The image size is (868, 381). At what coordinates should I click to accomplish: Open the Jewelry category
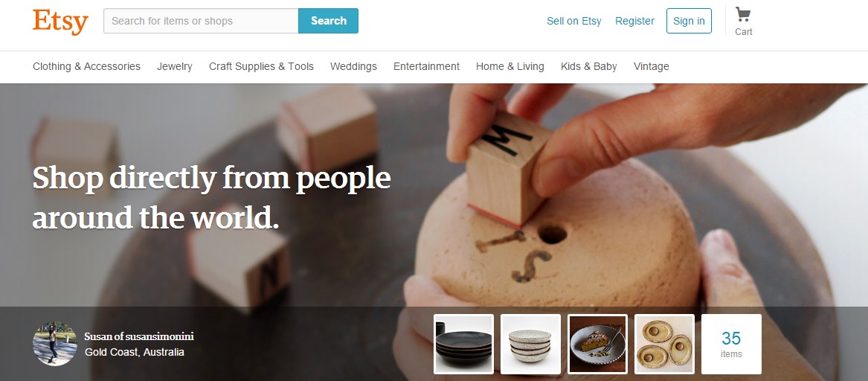[x=174, y=66]
